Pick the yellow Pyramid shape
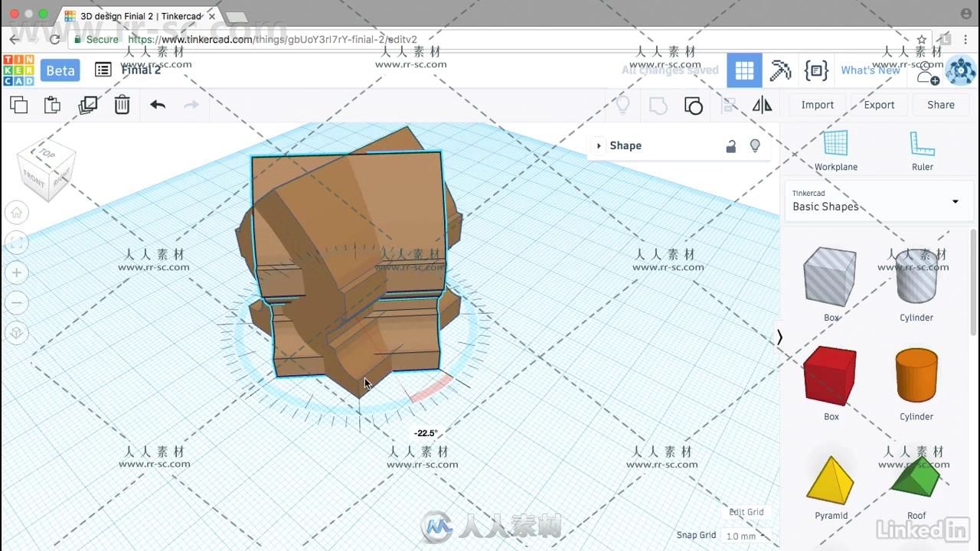 coord(830,481)
